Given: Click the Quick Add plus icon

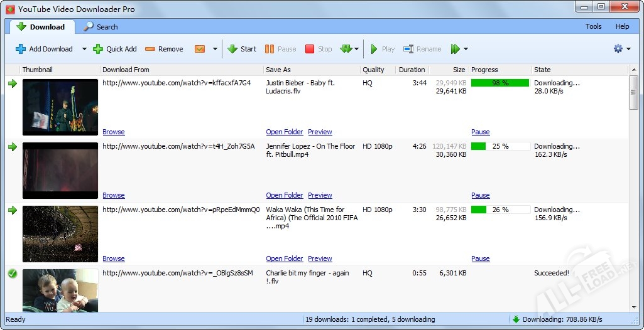Looking at the screenshot, I should click(x=98, y=49).
